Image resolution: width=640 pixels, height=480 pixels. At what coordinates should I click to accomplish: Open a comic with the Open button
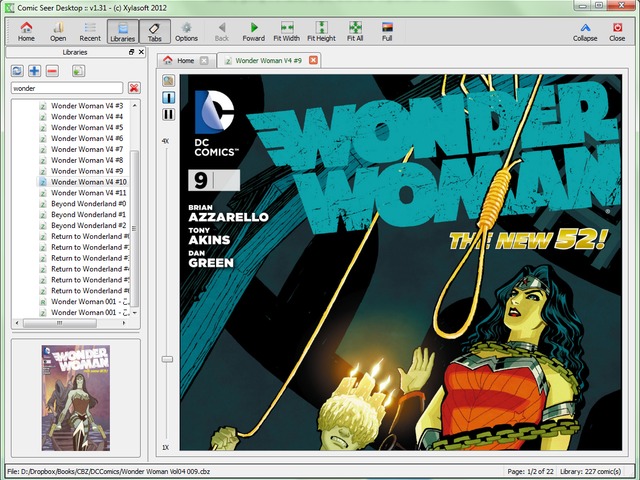click(x=58, y=31)
